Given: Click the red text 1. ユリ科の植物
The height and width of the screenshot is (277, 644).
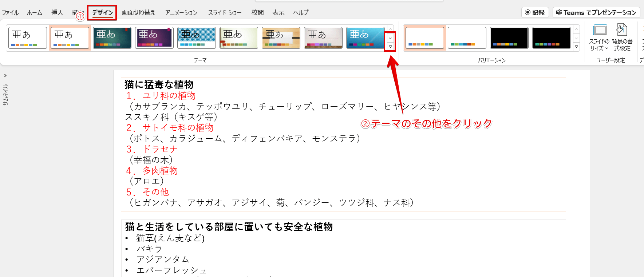Looking at the screenshot, I should [x=161, y=96].
